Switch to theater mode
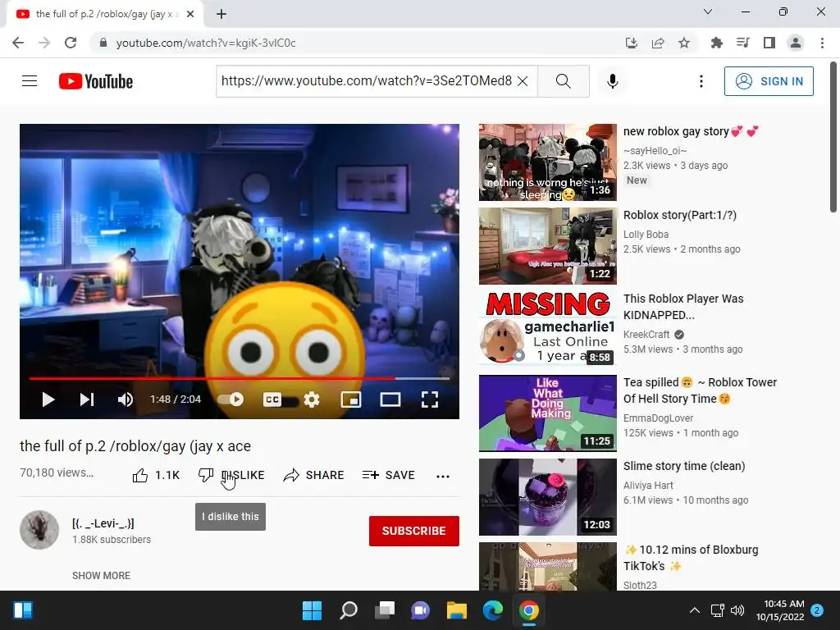Viewport: 840px width, 630px height. (x=390, y=399)
